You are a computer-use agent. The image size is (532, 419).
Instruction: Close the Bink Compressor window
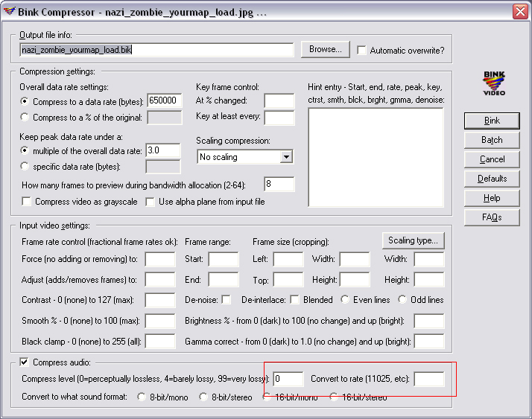(521, 11)
